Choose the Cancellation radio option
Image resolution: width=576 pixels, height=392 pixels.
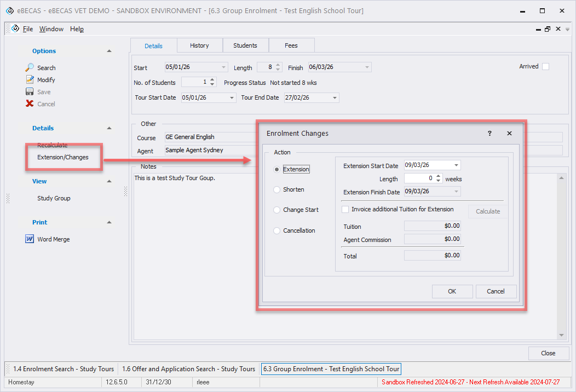pos(277,230)
